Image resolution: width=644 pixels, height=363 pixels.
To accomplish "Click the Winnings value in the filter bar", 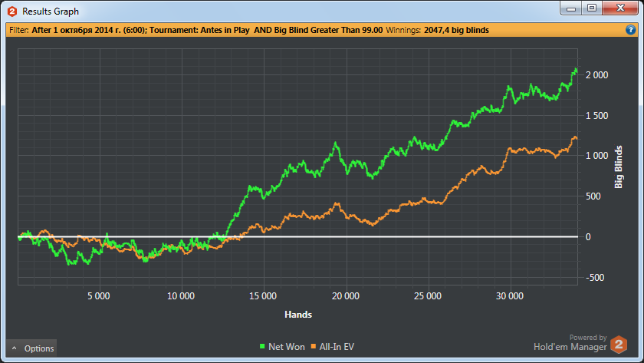I will coord(456,30).
